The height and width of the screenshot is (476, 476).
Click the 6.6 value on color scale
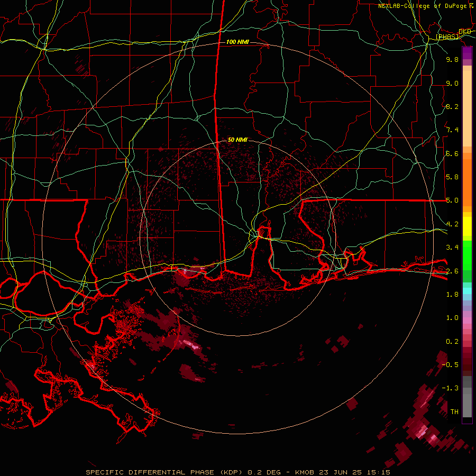point(452,153)
